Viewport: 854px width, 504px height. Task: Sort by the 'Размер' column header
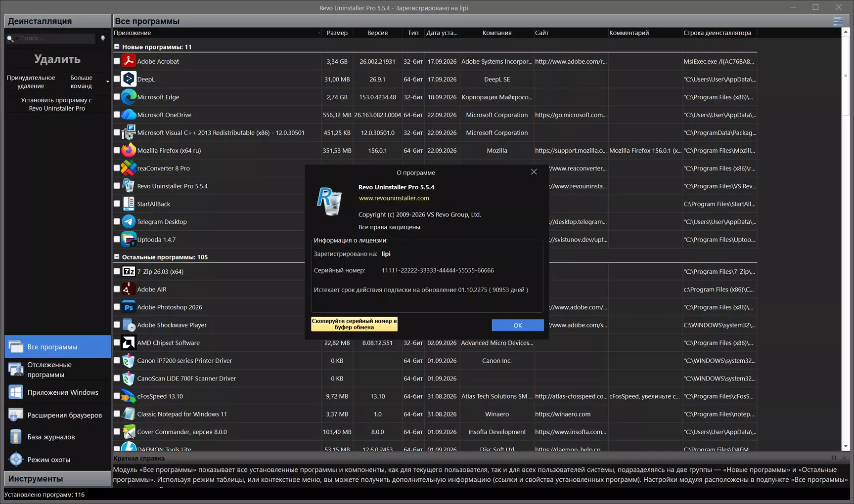point(337,33)
